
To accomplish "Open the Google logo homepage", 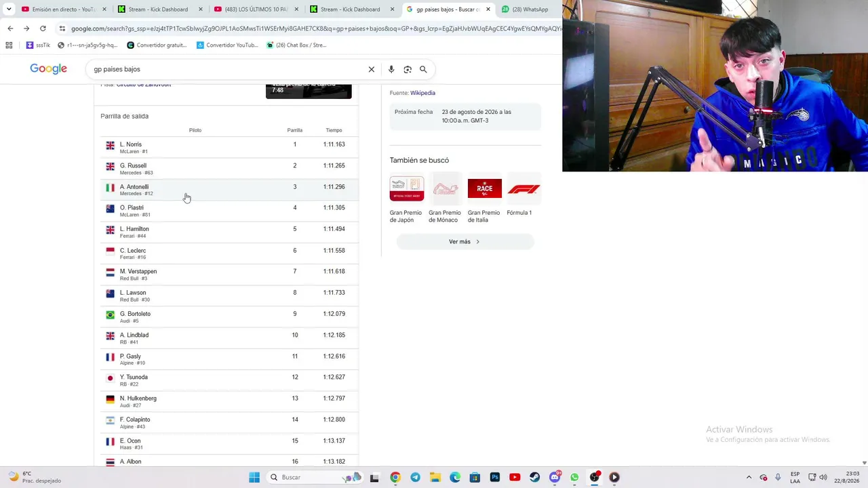I will [x=48, y=68].
